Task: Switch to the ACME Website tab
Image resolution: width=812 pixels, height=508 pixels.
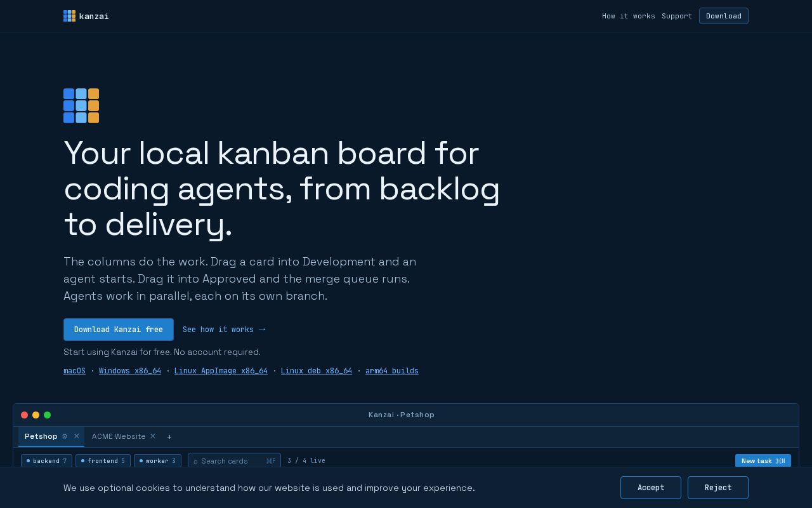Action: (119, 436)
